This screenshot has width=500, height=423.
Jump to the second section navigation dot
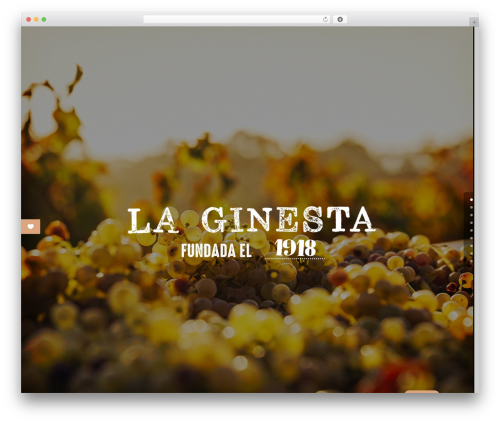pos(471,207)
